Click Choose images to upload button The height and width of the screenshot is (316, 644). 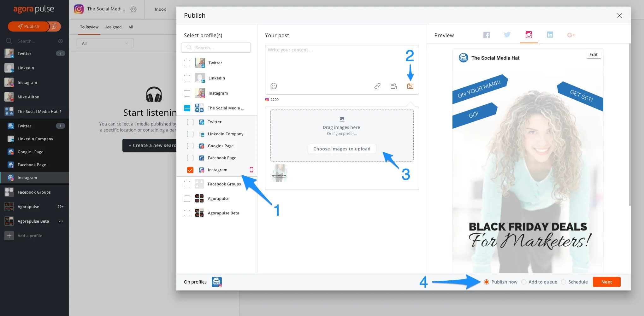342,149
